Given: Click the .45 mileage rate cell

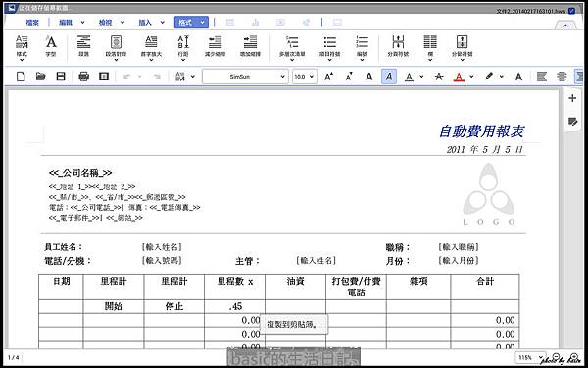Looking at the screenshot, I should 235,306.
